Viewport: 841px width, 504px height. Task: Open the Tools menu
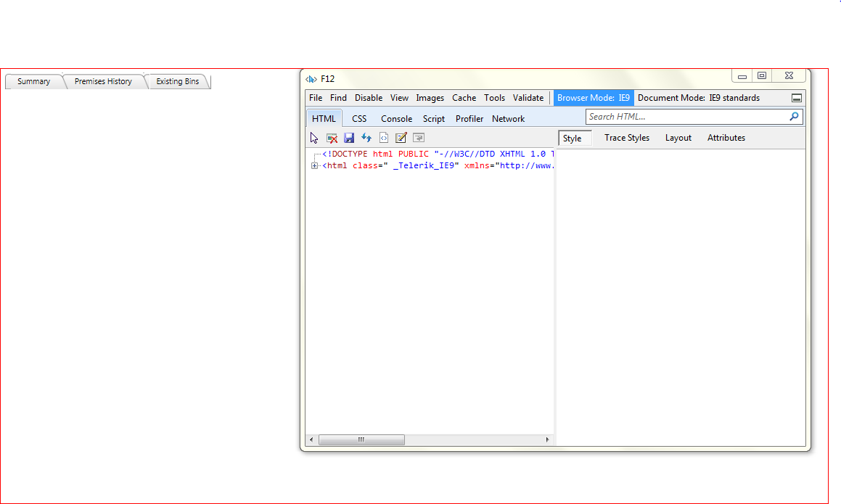[x=495, y=98]
